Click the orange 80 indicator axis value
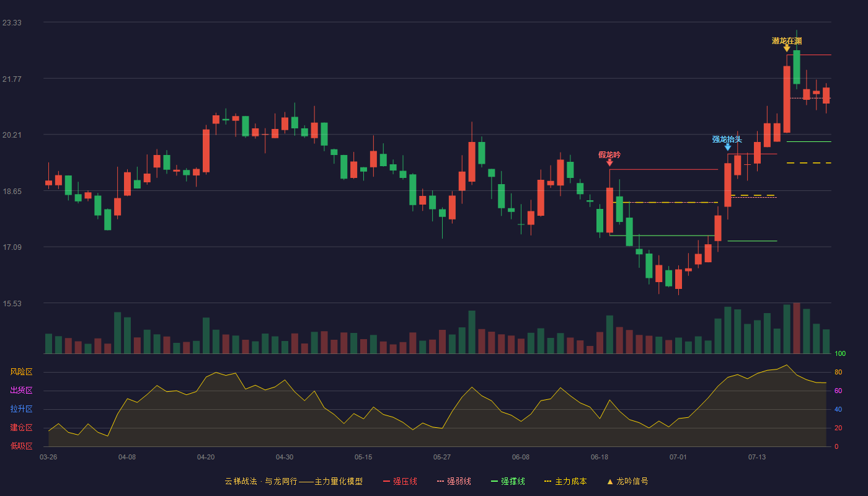 tap(838, 373)
